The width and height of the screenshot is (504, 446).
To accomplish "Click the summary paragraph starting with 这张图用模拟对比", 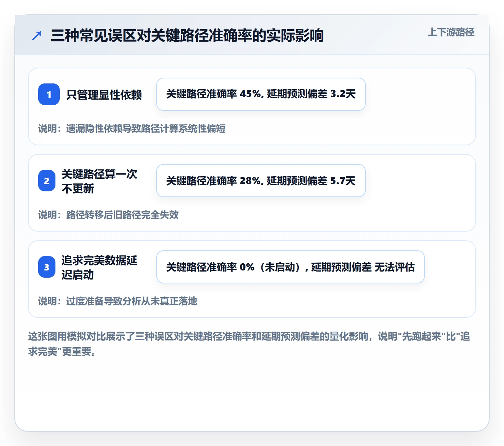I will coord(249,344).
